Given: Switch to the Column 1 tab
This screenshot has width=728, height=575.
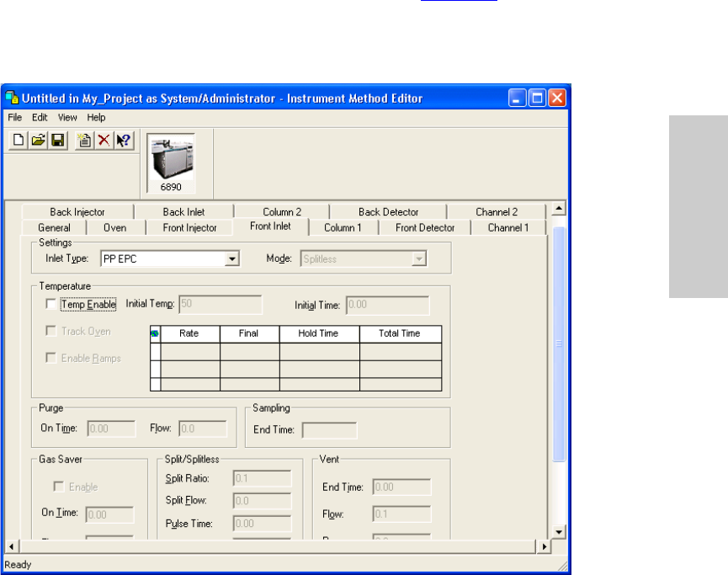Looking at the screenshot, I should click(x=343, y=227).
